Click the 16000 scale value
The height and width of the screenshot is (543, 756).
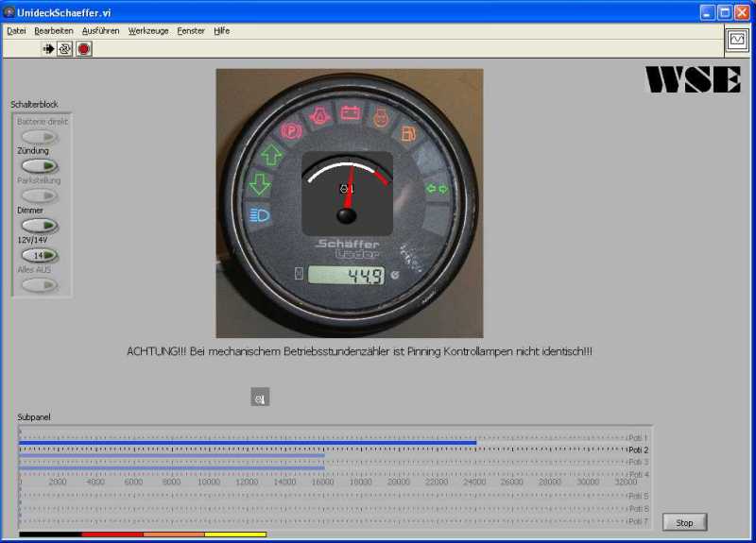click(x=322, y=482)
